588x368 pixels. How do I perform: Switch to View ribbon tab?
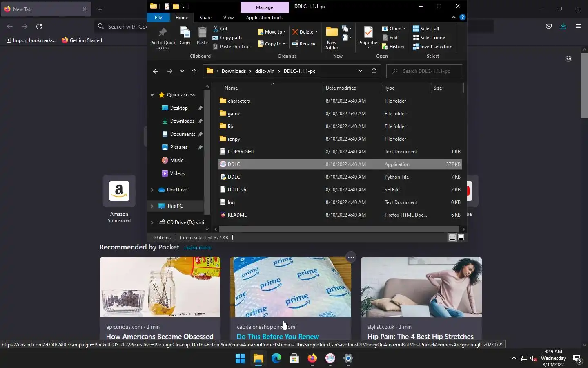(x=228, y=18)
